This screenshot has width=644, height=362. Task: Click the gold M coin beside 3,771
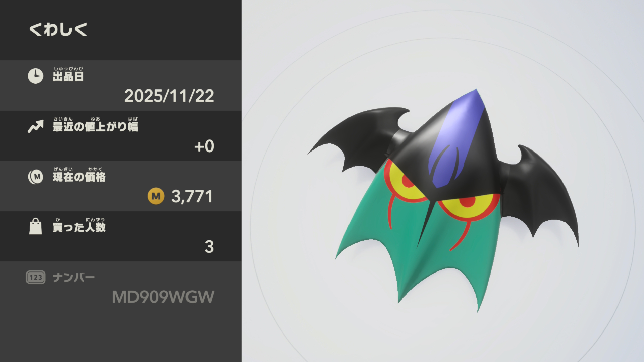click(156, 196)
